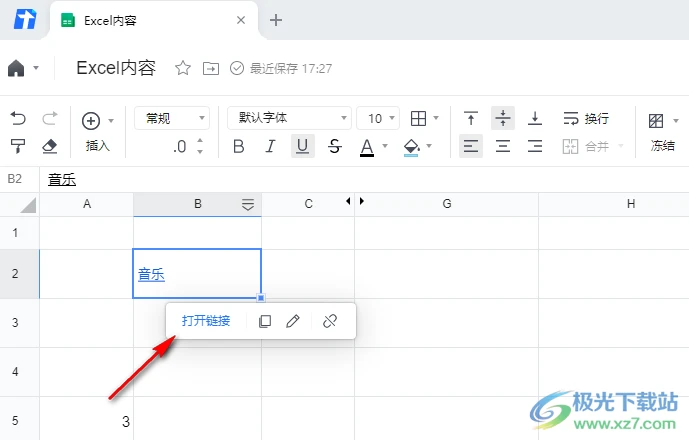Click the formula bar showing 音乐
The height and width of the screenshot is (440, 689).
pyautogui.click(x=364, y=179)
